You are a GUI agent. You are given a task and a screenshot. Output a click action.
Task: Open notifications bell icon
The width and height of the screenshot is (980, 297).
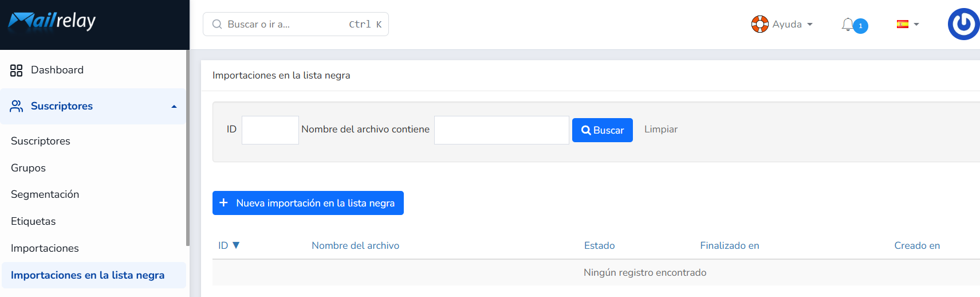(848, 25)
